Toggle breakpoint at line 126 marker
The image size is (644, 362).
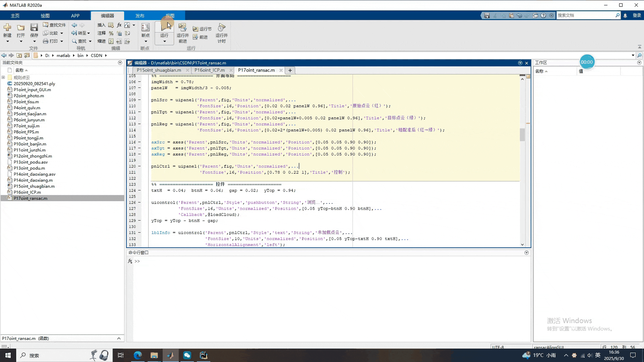(x=139, y=202)
